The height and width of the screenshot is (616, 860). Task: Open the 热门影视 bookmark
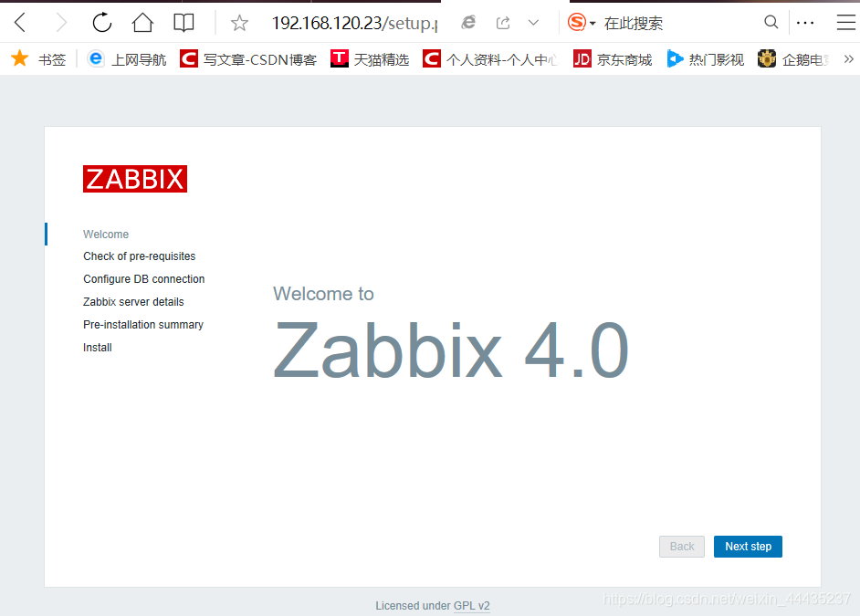[x=706, y=59]
